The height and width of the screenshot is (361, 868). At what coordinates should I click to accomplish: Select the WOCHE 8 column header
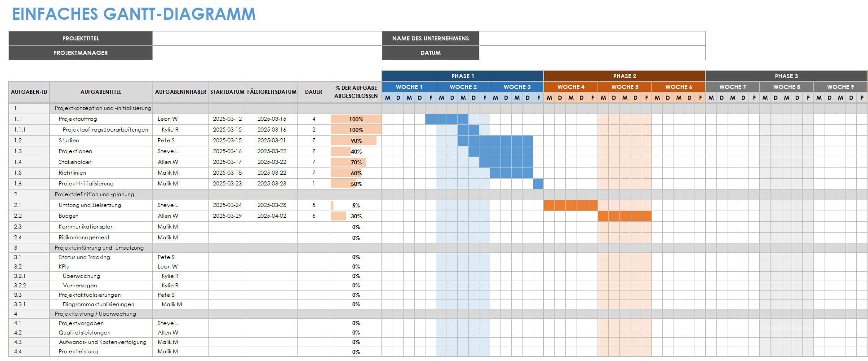pyautogui.click(x=786, y=87)
